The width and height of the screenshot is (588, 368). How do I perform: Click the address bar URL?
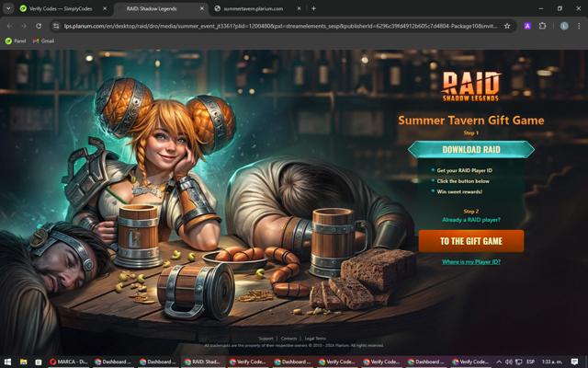280,26
